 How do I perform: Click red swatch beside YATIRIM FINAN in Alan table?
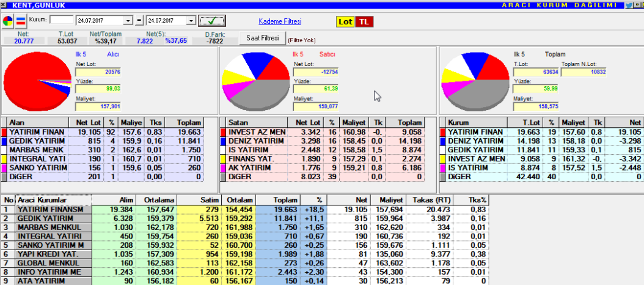[4, 132]
